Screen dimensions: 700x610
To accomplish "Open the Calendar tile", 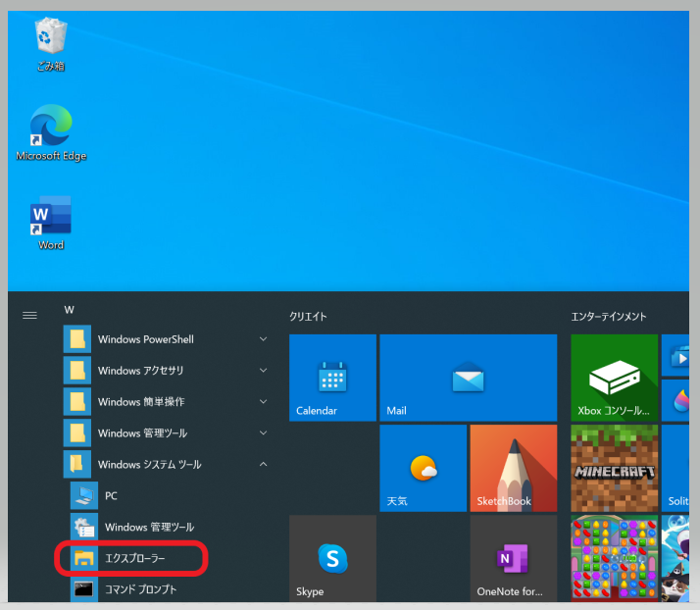I will [x=332, y=377].
